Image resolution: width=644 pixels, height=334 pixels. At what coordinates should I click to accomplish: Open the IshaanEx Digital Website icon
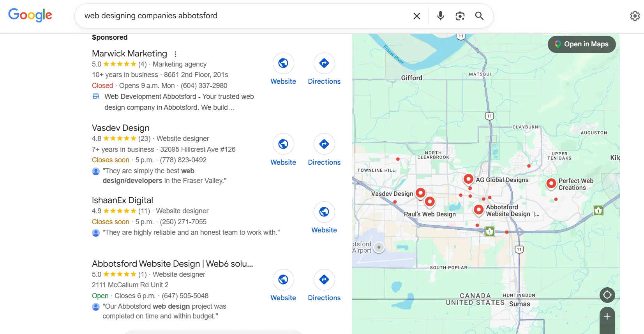[x=324, y=212]
